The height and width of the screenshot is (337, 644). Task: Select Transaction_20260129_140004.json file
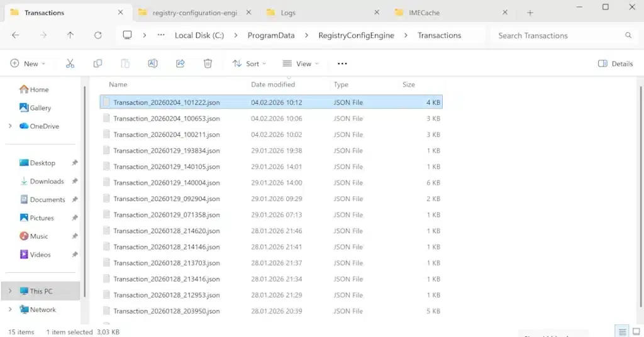pos(166,183)
